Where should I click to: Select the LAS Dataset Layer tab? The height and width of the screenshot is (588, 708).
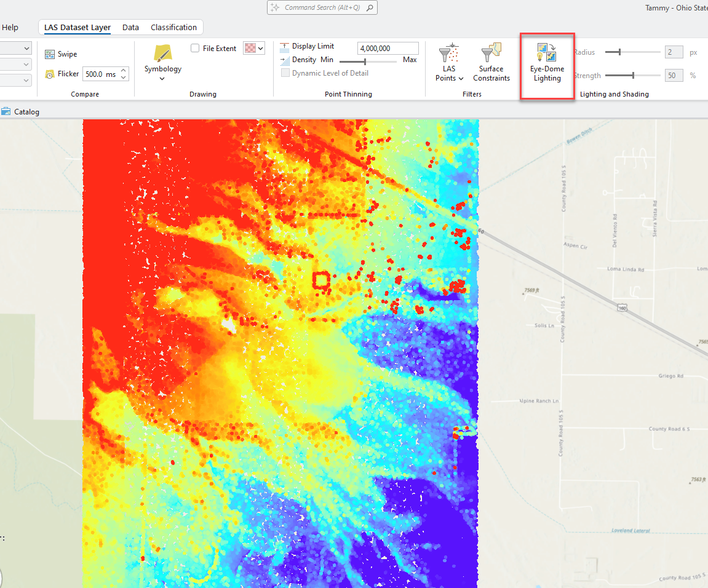[x=78, y=28]
